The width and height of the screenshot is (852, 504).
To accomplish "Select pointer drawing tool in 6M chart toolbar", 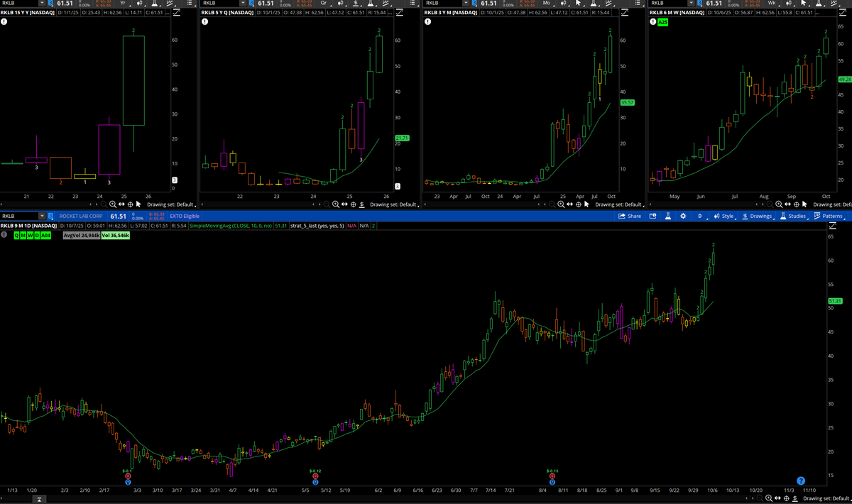I will tap(804, 3).
